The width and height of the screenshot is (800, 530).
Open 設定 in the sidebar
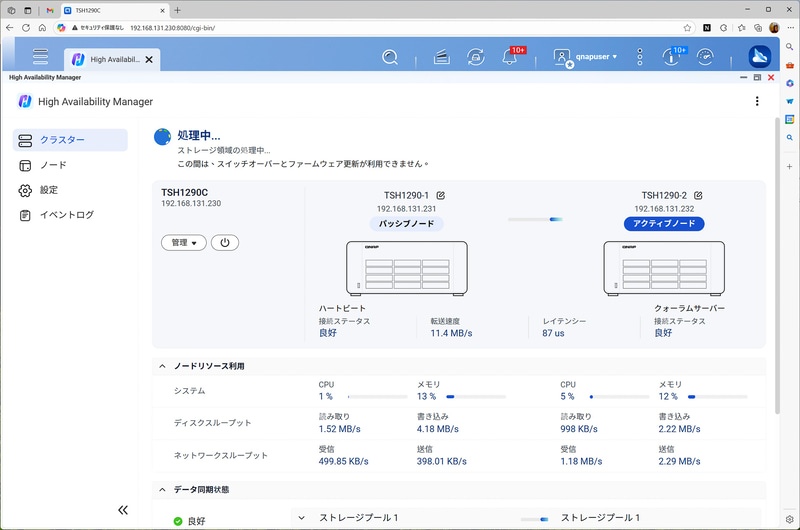click(70, 190)
